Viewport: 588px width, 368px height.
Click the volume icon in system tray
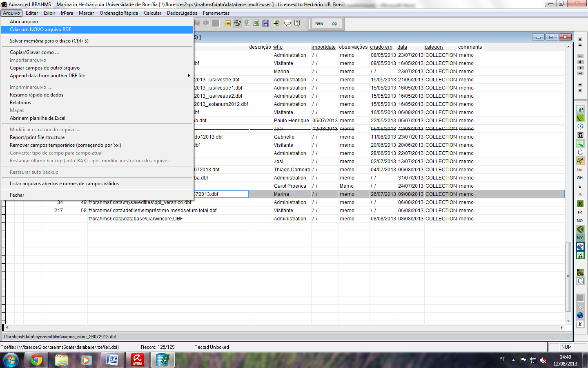click(x=543, y=360)
